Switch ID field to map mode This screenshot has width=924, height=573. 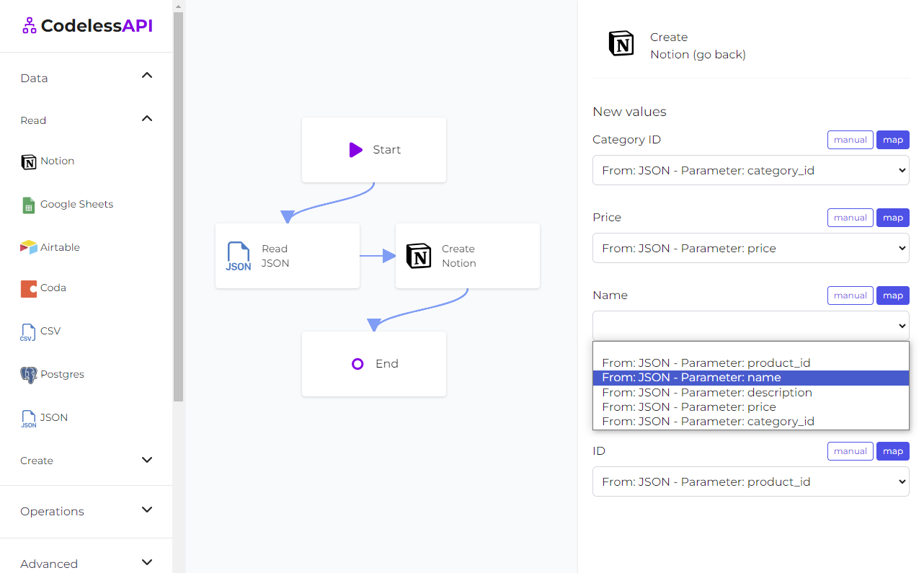tap(893, 451)
